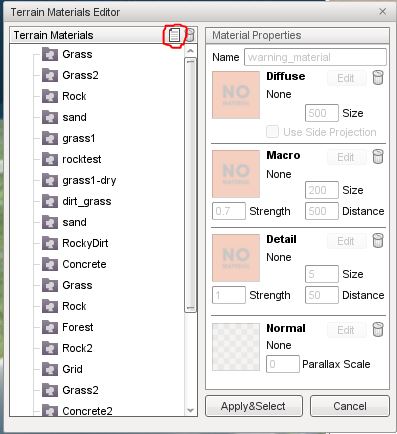Click the new terrain material icon
This screenshot has width=397, height=434.
tap(174, 35)
